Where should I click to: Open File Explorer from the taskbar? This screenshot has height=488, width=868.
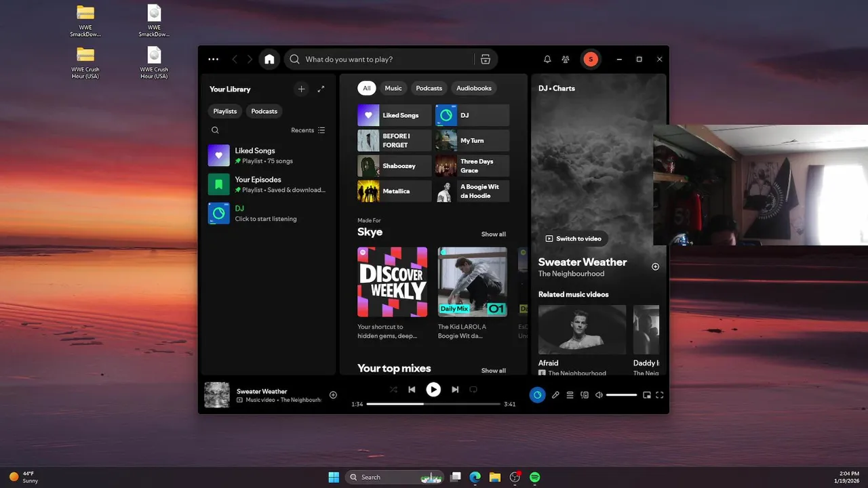point(495,477)
